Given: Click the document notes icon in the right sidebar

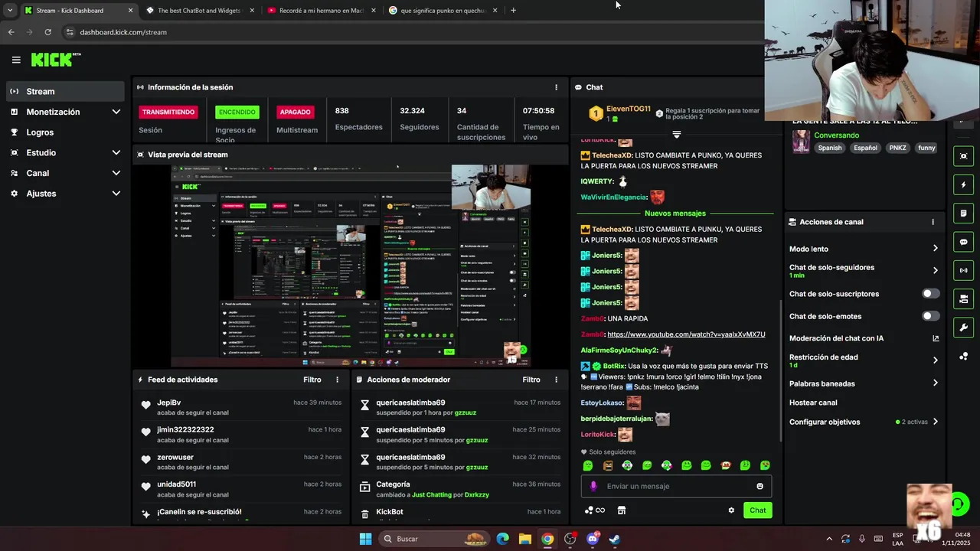Looking at the screenshot, I should coord(963,213).
